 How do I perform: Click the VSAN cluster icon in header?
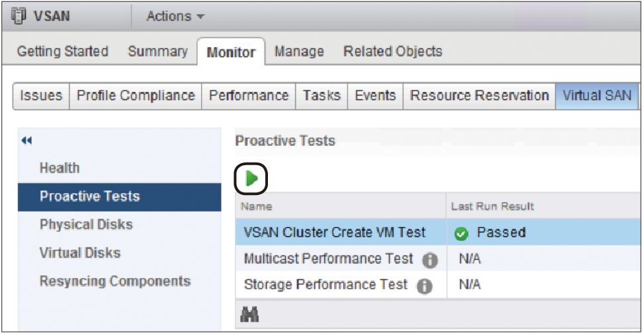(x=18, y=16)
